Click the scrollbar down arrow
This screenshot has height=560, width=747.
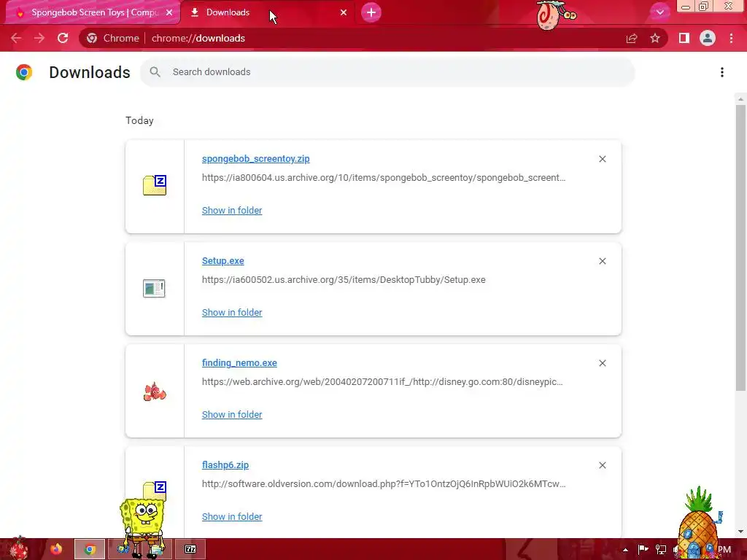tap(740, 532)
